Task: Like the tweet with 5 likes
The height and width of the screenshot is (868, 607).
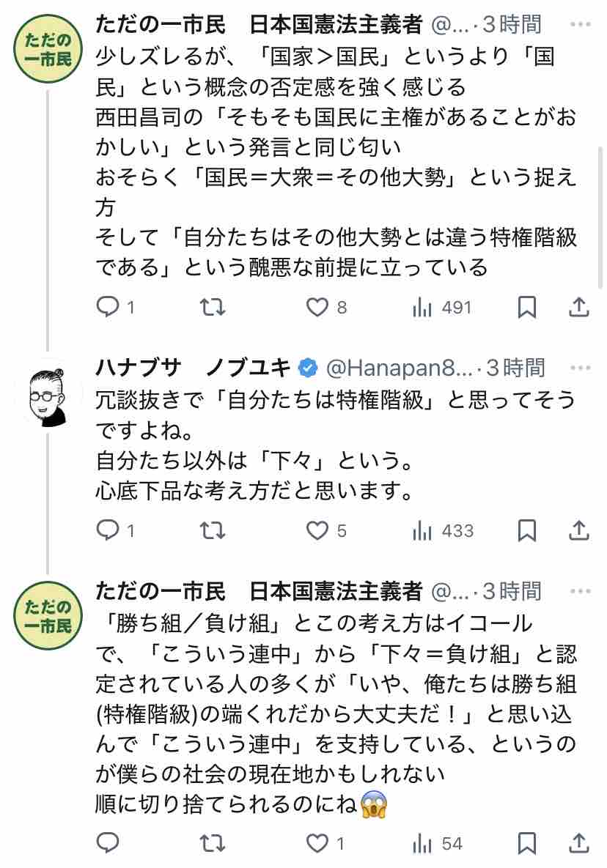Action: 317,530
